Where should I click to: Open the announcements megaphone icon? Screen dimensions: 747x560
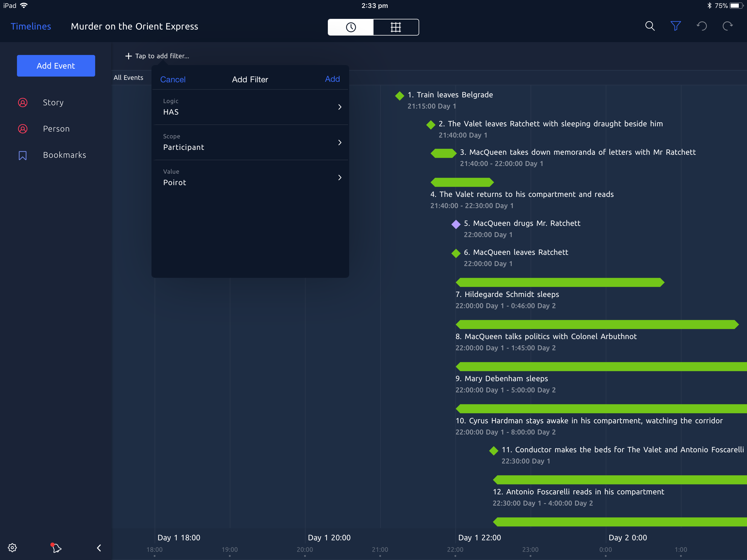tap(56, 547)
